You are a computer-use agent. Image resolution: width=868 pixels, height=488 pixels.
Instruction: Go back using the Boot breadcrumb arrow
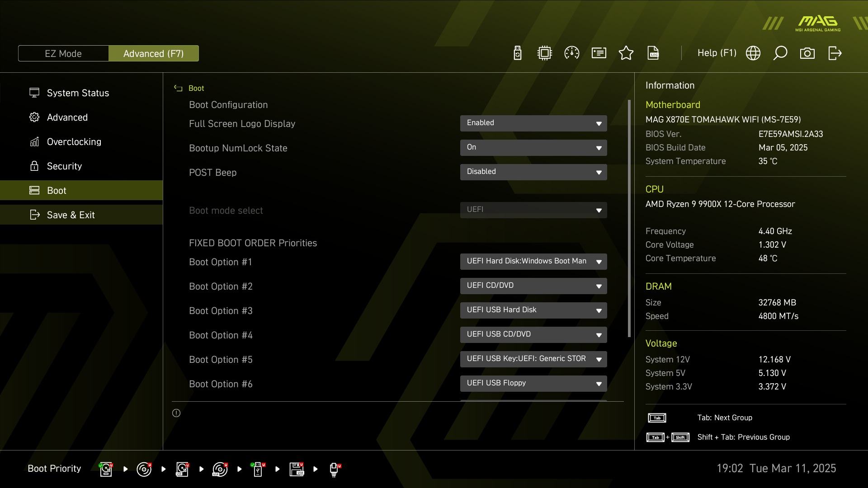coord(178,89)
